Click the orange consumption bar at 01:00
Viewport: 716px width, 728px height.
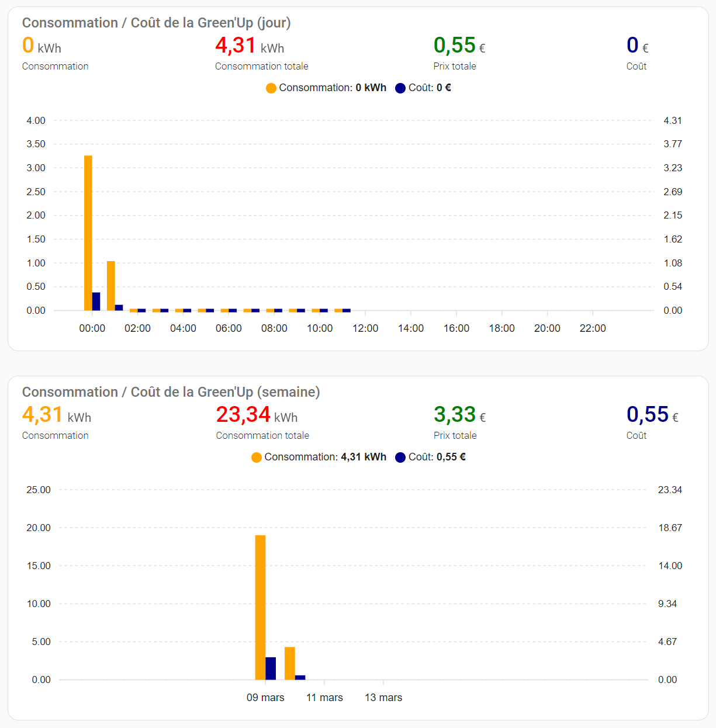click(111, 286)
